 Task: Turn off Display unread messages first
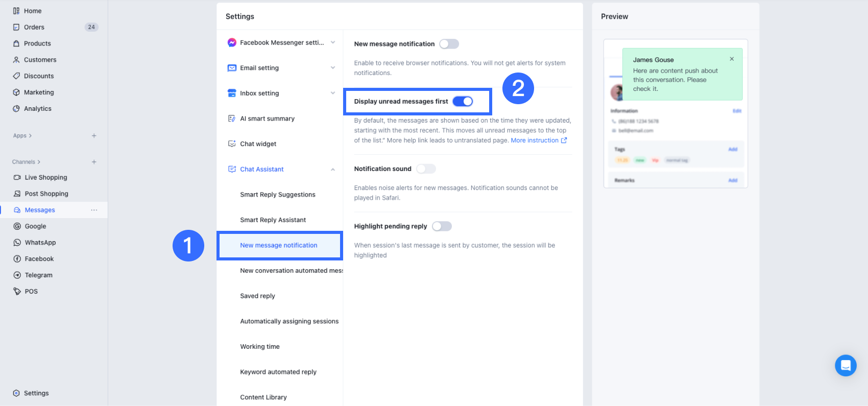pos(463,101)
